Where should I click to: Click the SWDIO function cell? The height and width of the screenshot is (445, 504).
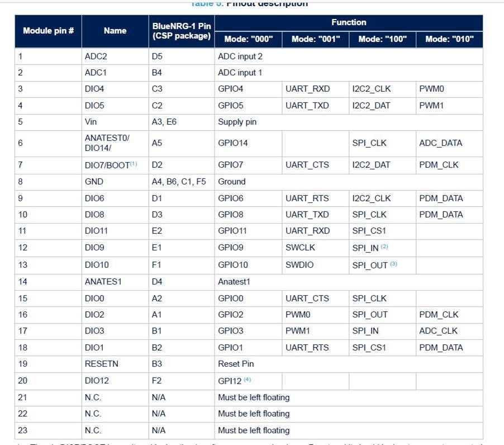point(299,264)
